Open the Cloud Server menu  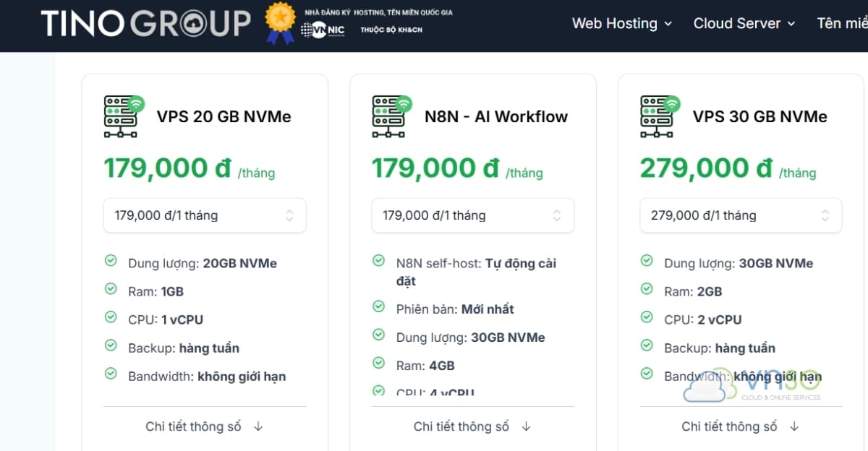pos(744,23)
